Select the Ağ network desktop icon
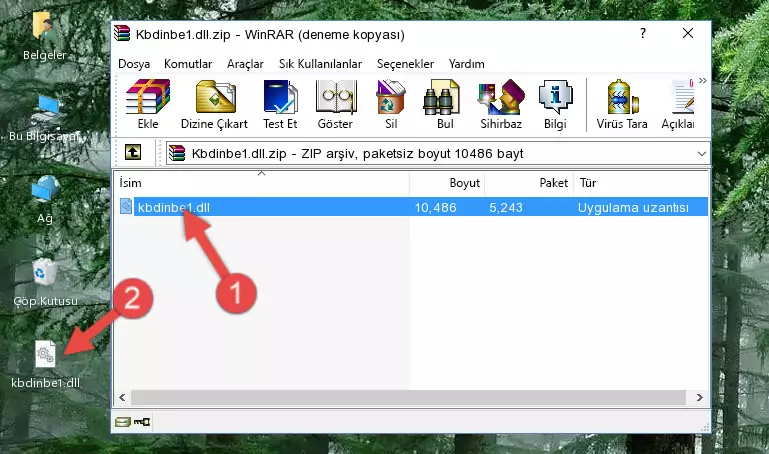The image size is (769, 454). click(45, 200)
